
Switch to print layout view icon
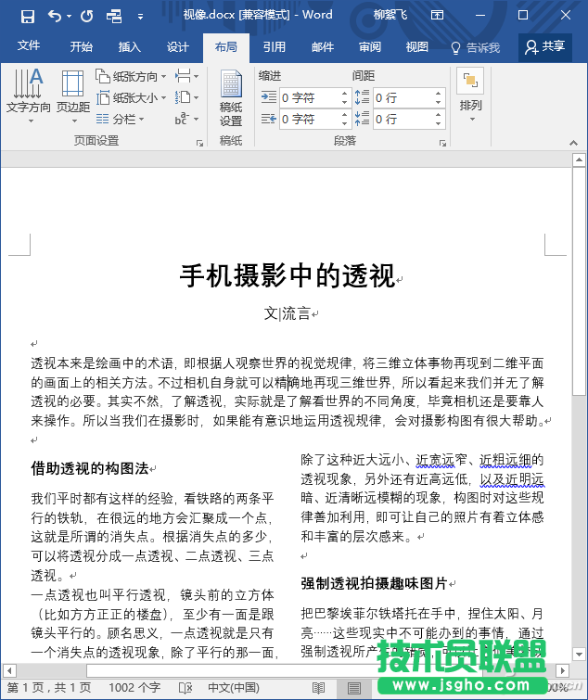tap(354, 688)
